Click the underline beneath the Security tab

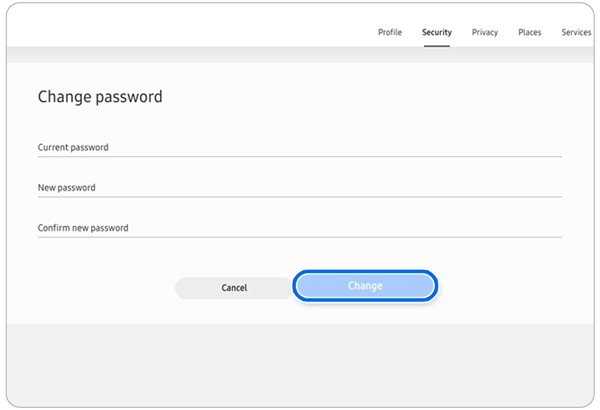436,45
